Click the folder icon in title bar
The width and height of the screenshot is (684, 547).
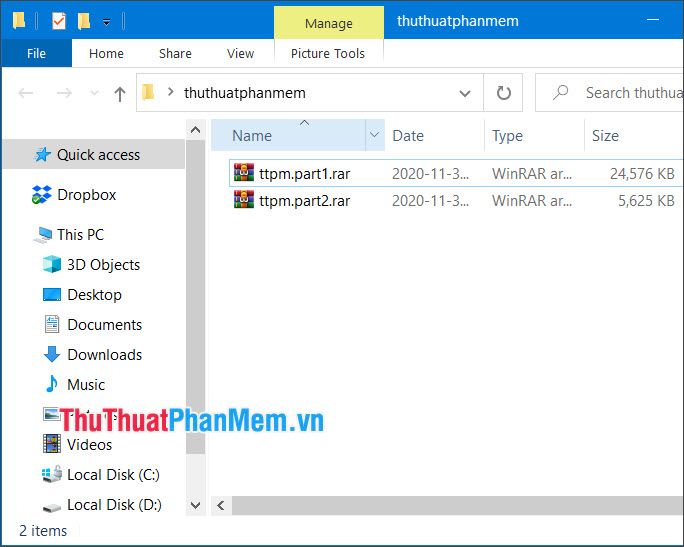(x=19, y=21)
